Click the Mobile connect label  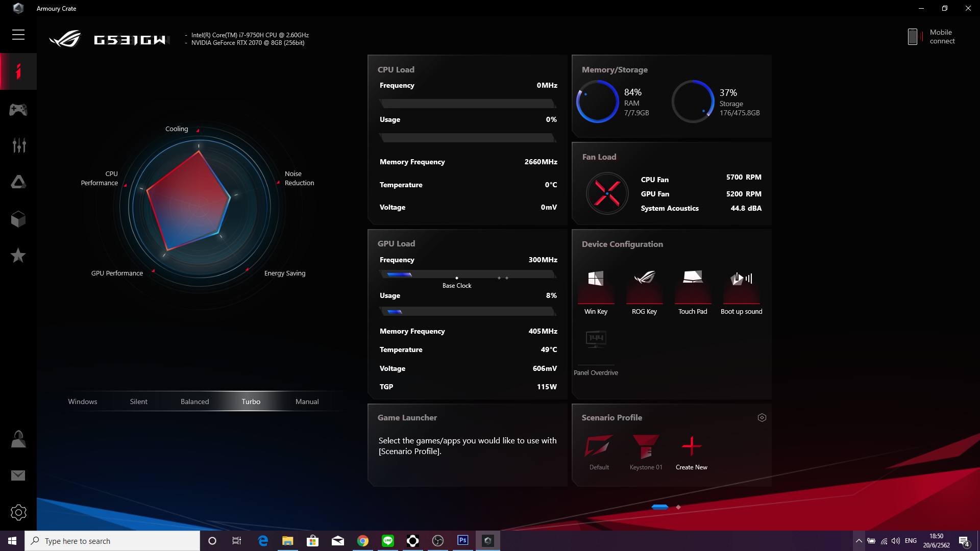(942, 37)
